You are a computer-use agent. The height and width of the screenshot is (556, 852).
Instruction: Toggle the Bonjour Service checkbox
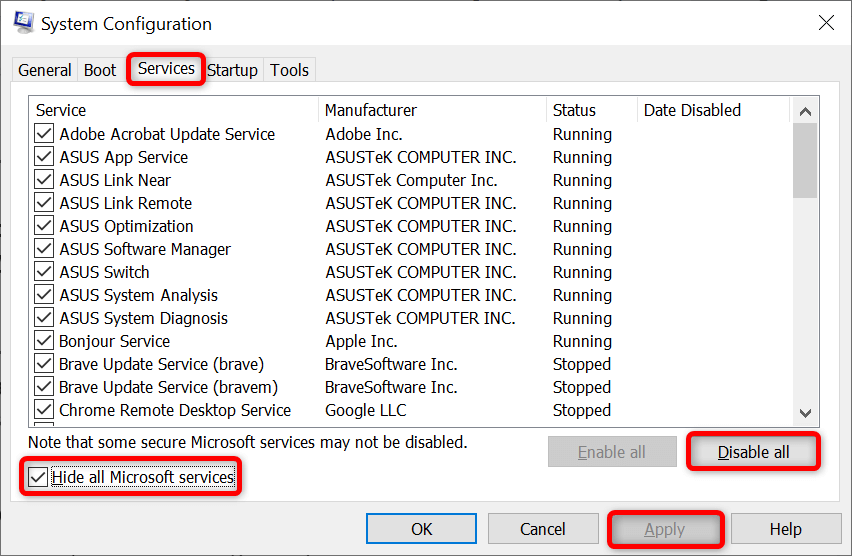tap(44, 341)
